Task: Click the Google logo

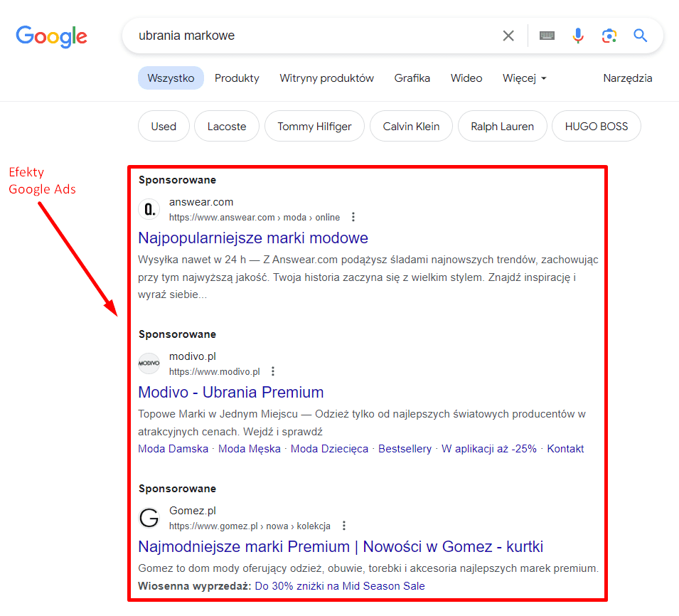Action: point(51,36)
